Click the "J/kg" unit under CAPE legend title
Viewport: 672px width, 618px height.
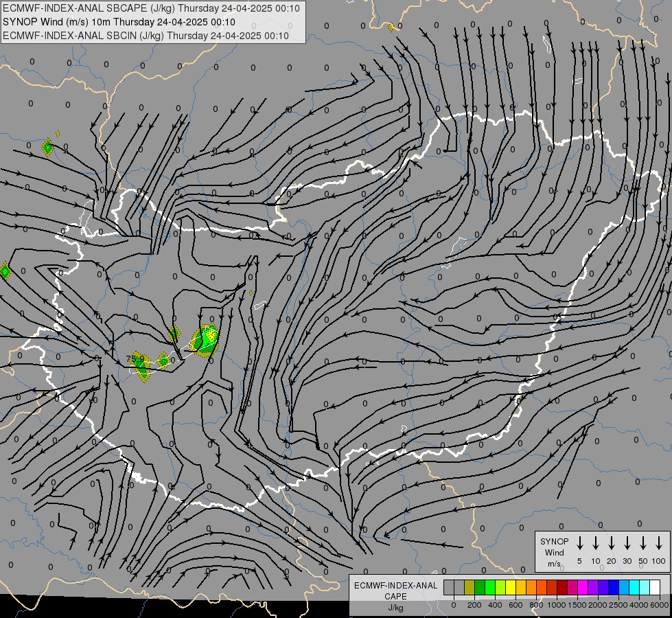[395, 608]
